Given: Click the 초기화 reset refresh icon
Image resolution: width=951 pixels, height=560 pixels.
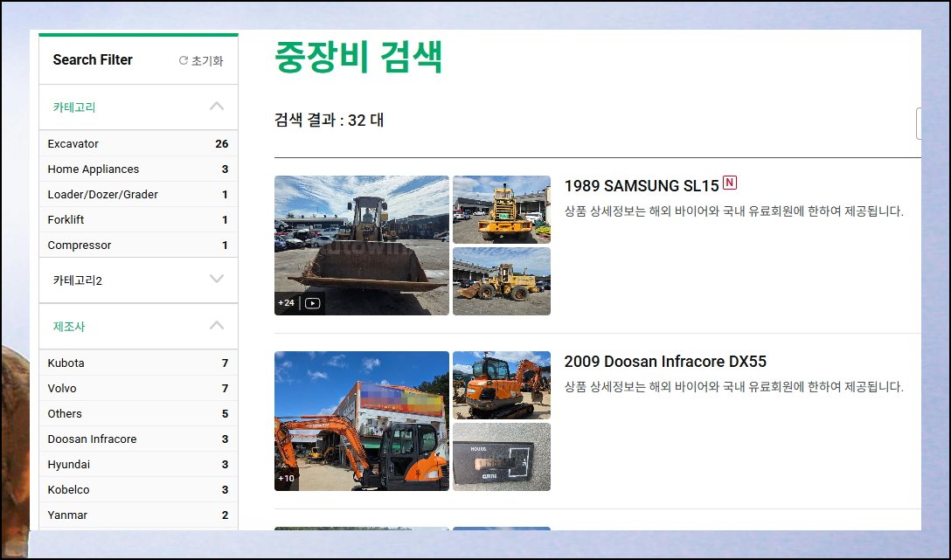Looking at the screenshot, I should [x=184, y=60].
